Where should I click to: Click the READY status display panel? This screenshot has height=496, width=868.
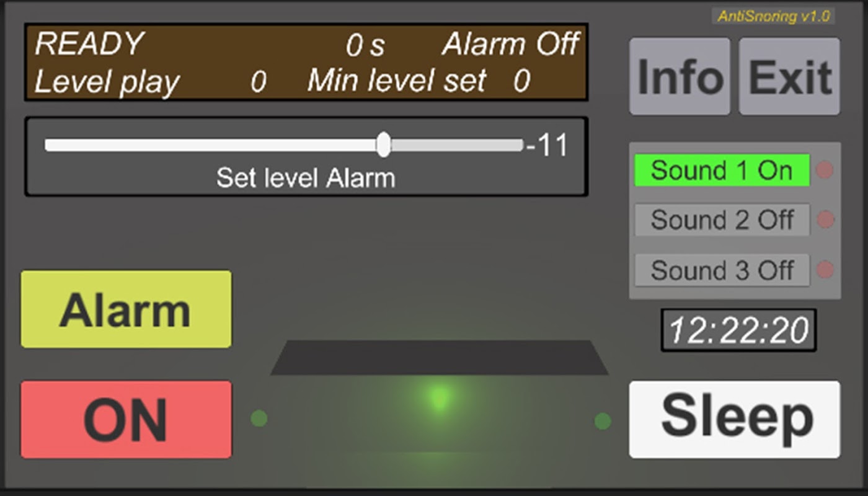(x=306, y=63)
